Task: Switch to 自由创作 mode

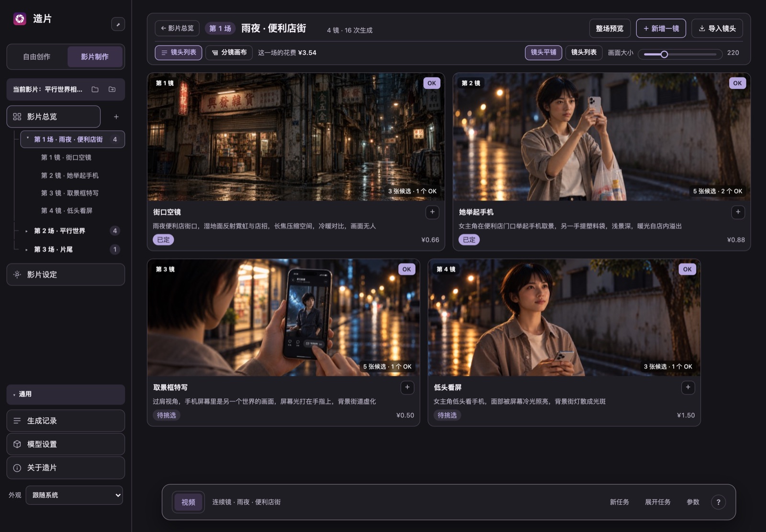Action: coord(37,57)
